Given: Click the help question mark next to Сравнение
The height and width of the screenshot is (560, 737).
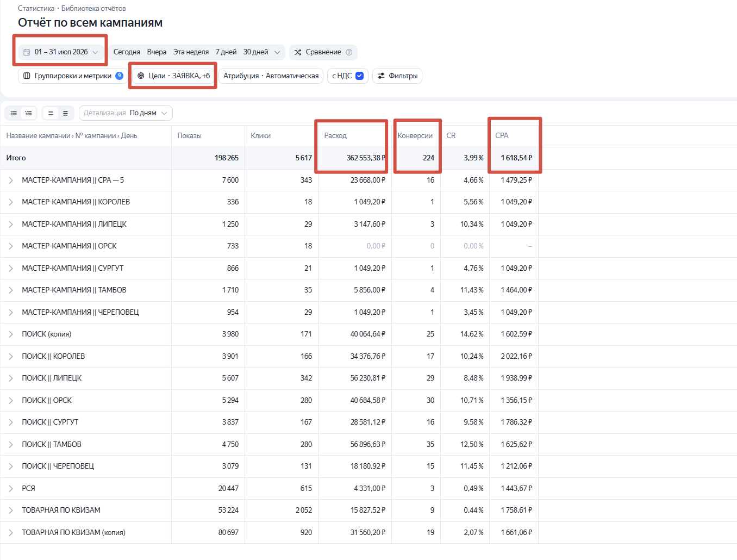Looking at the screenshot, I should point(349,52).
